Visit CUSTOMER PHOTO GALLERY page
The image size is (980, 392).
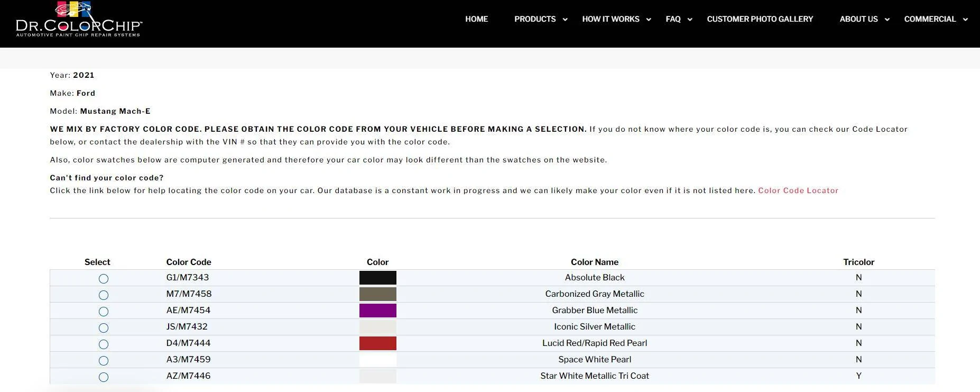point(760,19)
